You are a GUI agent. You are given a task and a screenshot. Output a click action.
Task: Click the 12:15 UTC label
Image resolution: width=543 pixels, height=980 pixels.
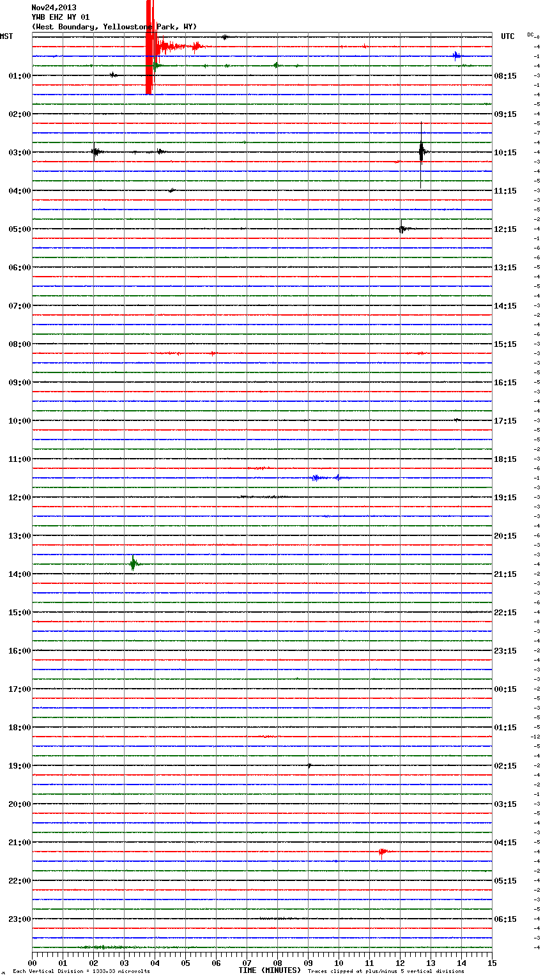[x=505, y=229]
